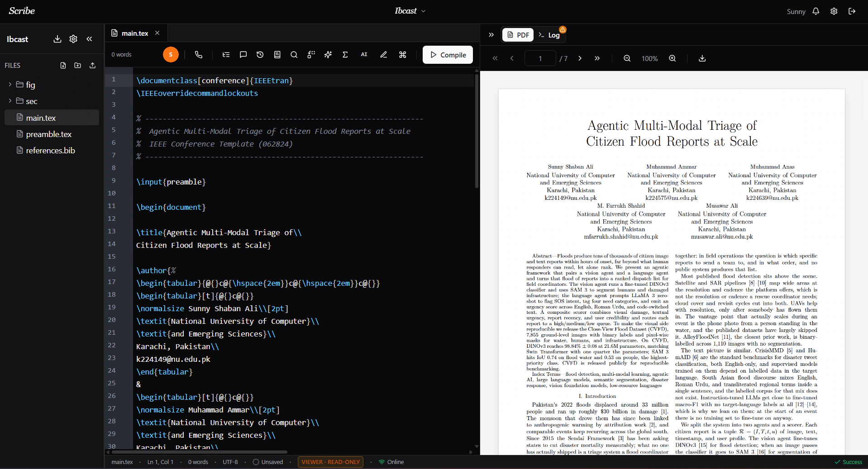Viewport: 868px width, 469px height.
Task: Click the Scribe logo
Action: [x=22, y=11]
